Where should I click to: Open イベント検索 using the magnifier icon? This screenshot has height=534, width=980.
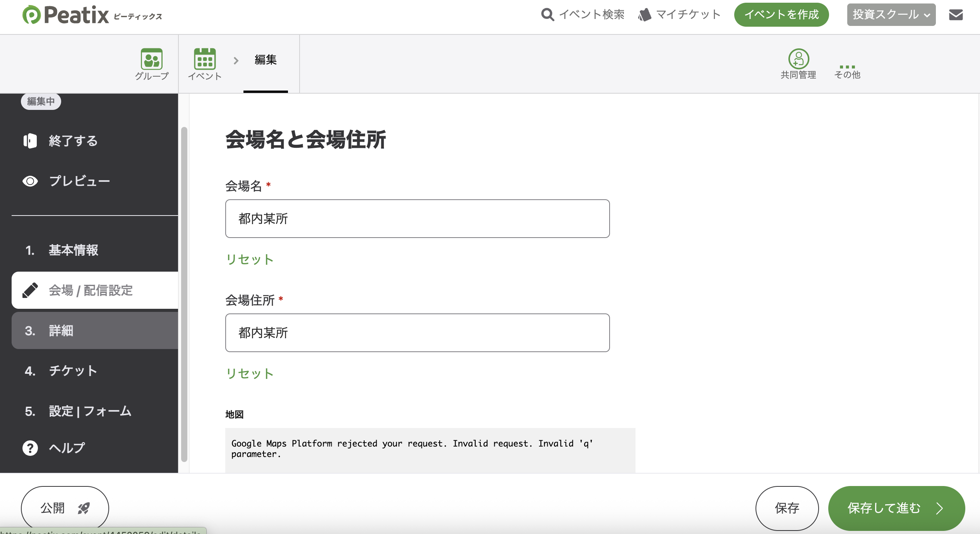click(547, 15)
